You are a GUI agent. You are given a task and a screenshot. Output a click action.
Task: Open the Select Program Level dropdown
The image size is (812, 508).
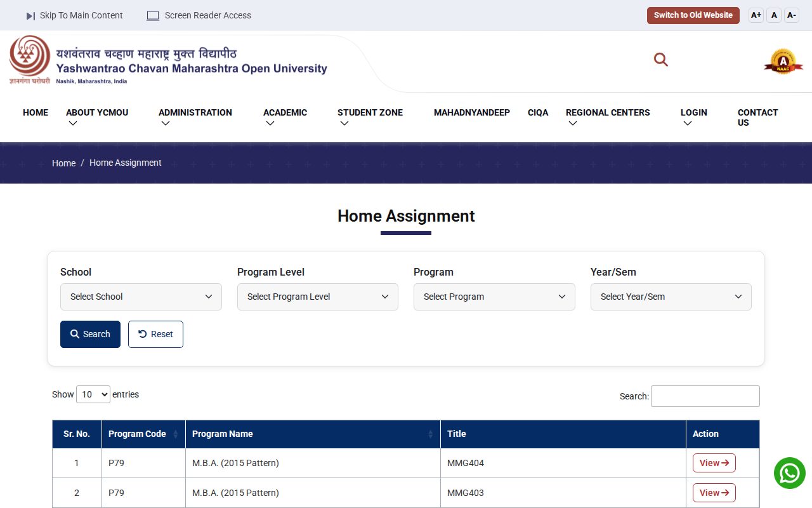[x=318, y=297]
